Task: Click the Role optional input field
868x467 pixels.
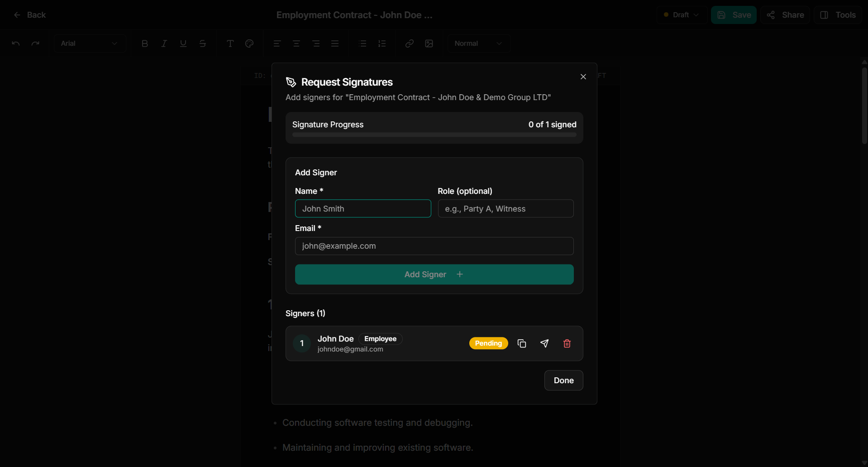Action: [506, 208]
